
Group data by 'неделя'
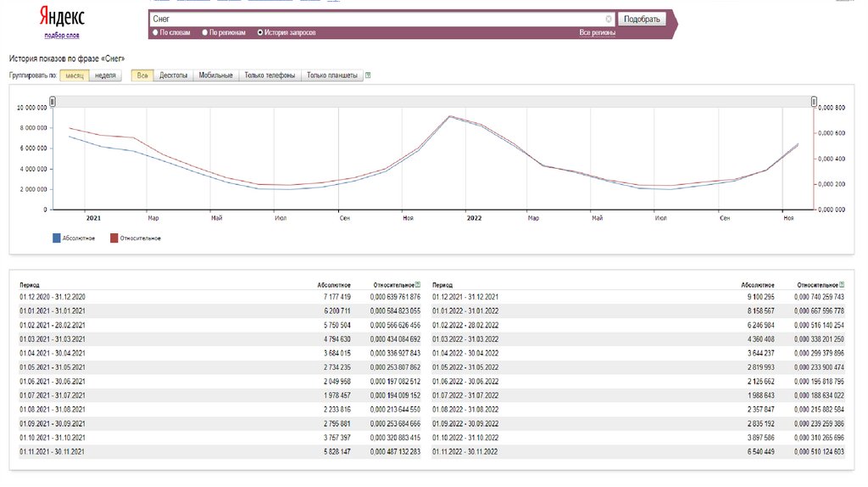point(105,76)
